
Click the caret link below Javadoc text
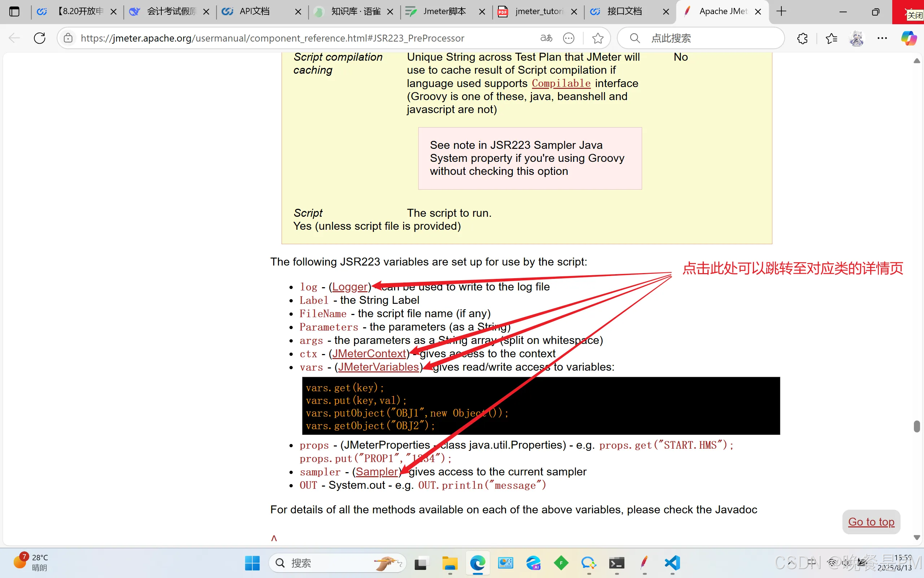pyautogui.click(x=274, y=538)
